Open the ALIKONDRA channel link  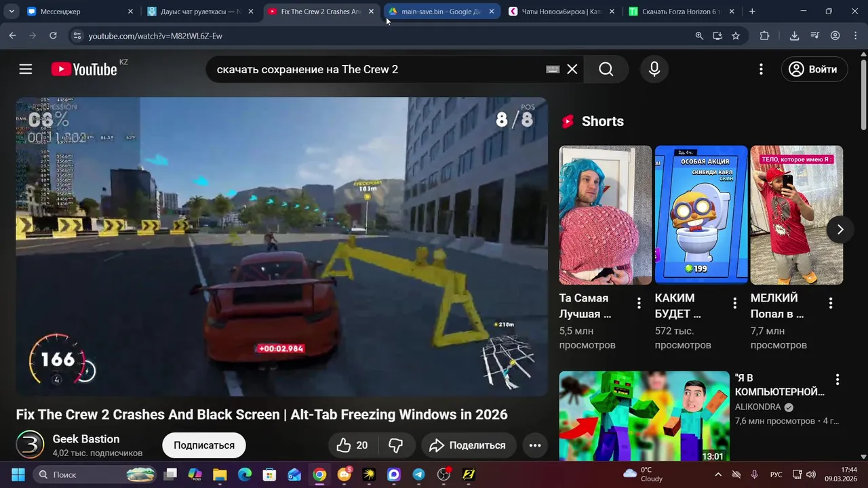click(x=757, y=407)
